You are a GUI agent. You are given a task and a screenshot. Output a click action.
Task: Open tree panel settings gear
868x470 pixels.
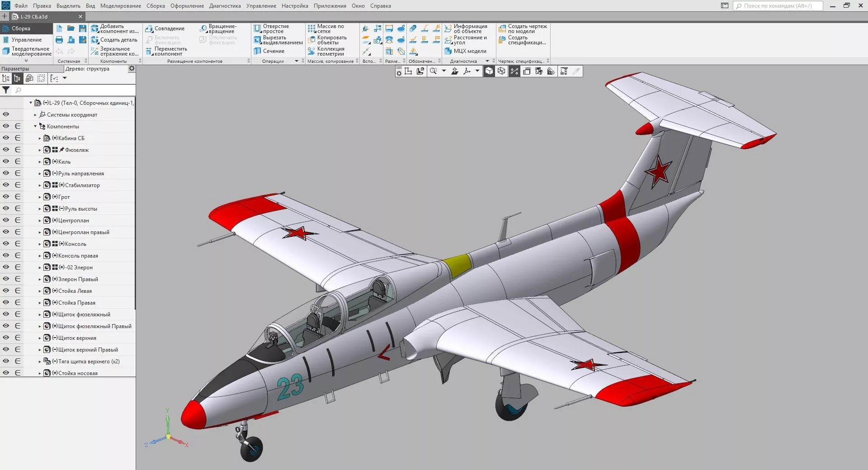[132, 69]
